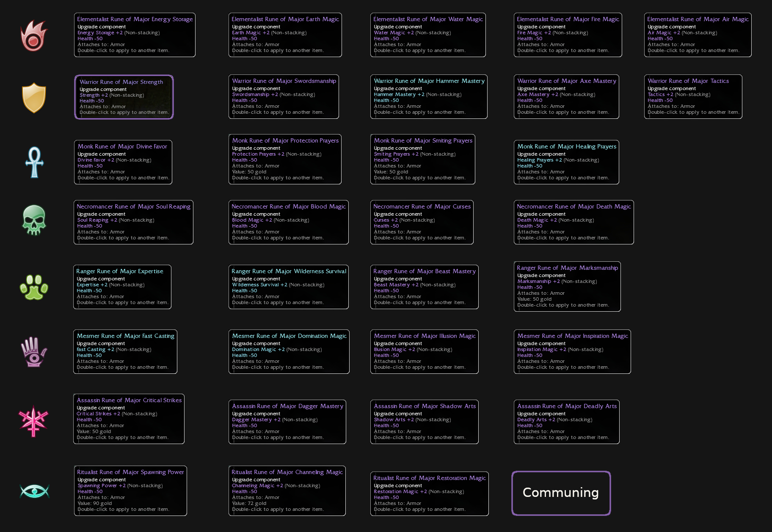Select the Assassin pink blades icon
Image resolution: width=772 pixels, height=532 pixels.
(x=34, y=421)
